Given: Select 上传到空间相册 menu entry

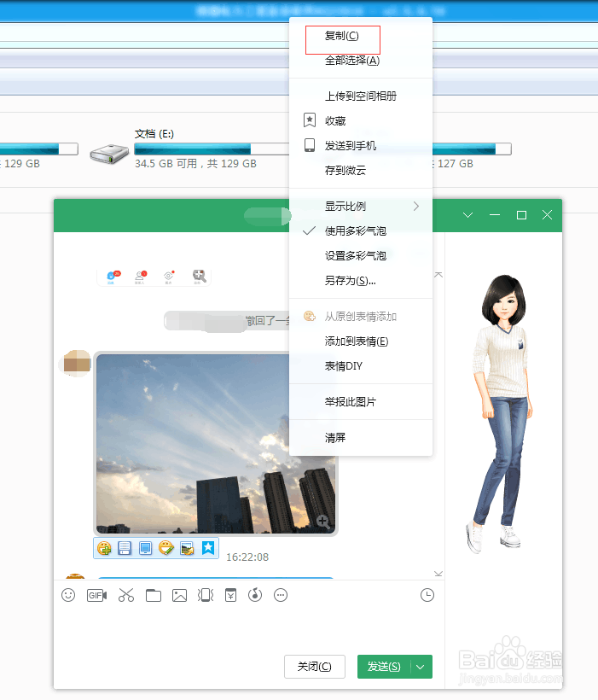Looking at the screenshot, I should point(361,96).
